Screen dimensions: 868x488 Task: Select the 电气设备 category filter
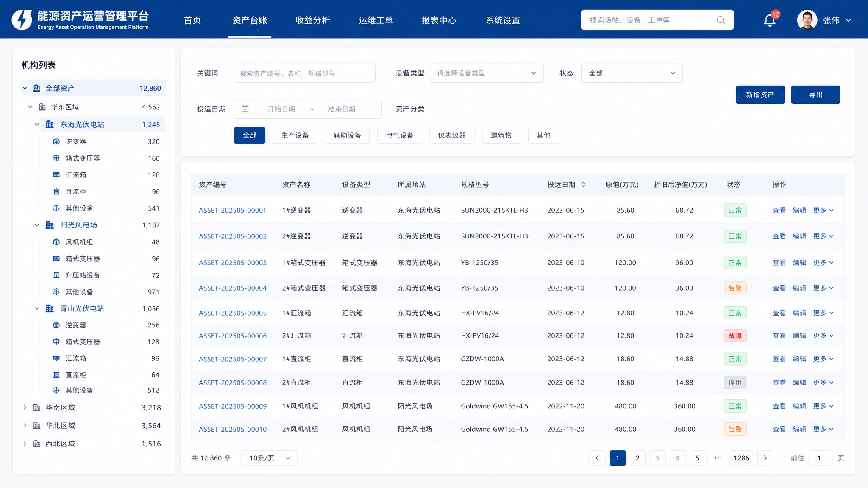pyautogui.click(x=400, y=135)
